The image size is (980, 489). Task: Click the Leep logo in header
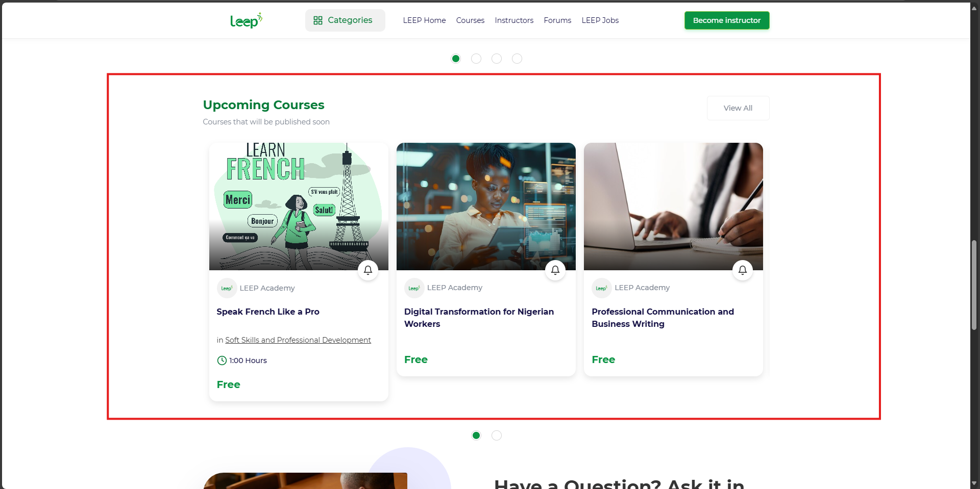coord(246,20)
